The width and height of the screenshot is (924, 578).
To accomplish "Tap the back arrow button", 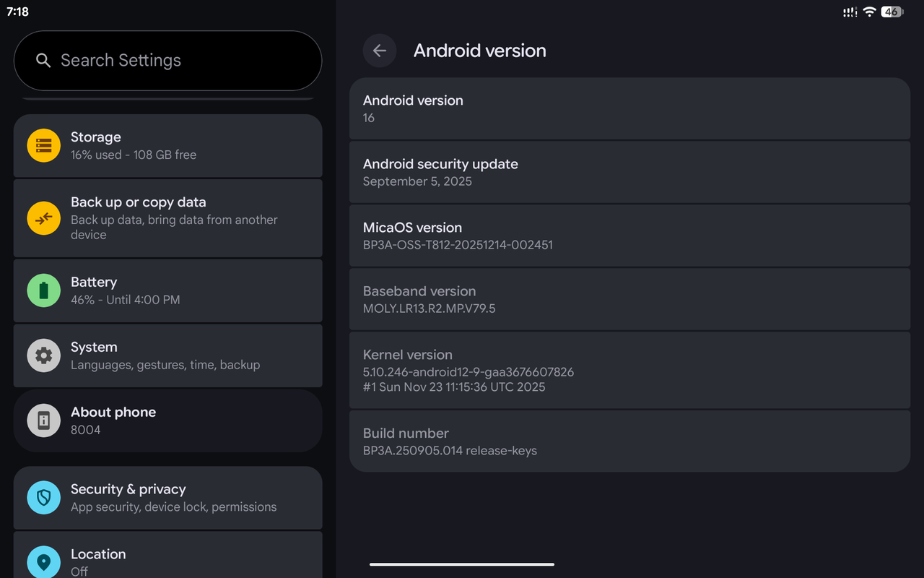I will coord(380,51).
